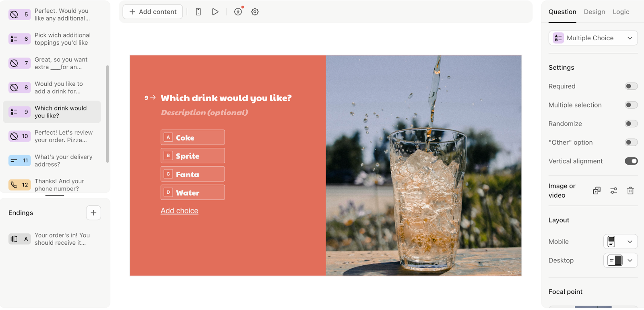The width and height of the screenshot is (644, 310).
Task: Click choice letter B badge
Action: (x=168, y=155)
